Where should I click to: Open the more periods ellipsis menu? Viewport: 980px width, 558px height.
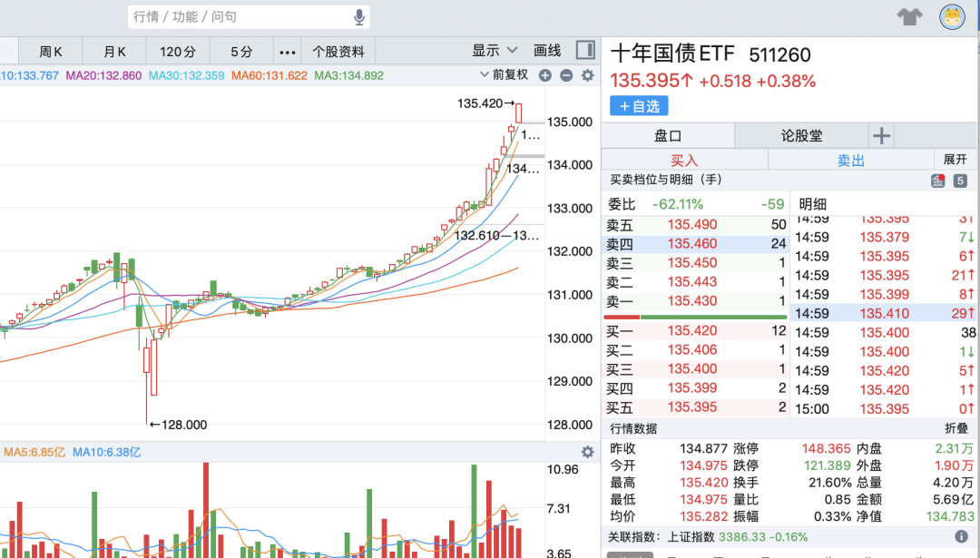point(287,52)
